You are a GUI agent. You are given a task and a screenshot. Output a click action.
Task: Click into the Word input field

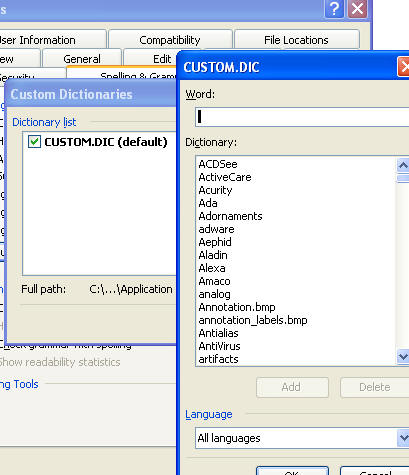point(302,117)
